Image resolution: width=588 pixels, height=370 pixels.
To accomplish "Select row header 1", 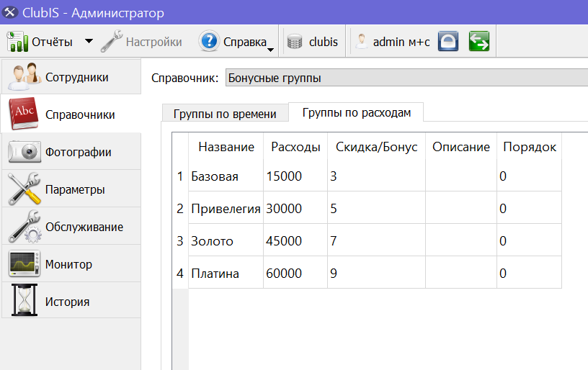I will [x=180, y=176].
